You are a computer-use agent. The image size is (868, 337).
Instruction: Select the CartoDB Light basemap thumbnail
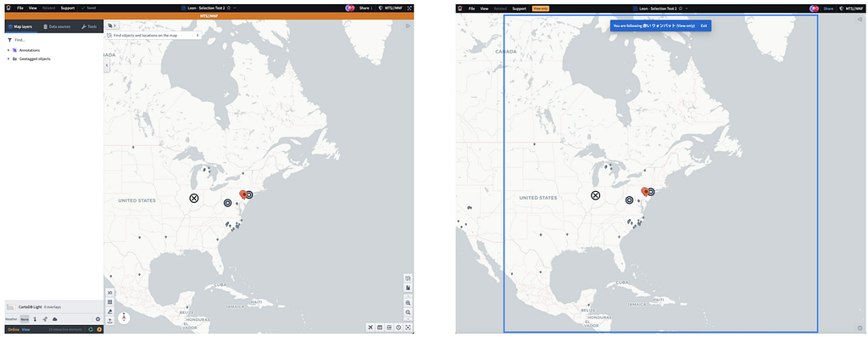click(10, 306)
